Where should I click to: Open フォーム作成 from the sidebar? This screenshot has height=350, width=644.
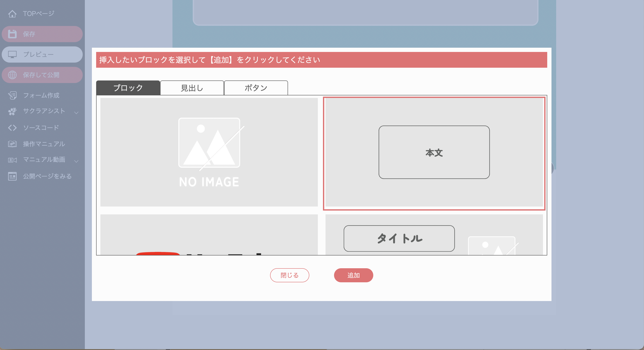point(41,95)
